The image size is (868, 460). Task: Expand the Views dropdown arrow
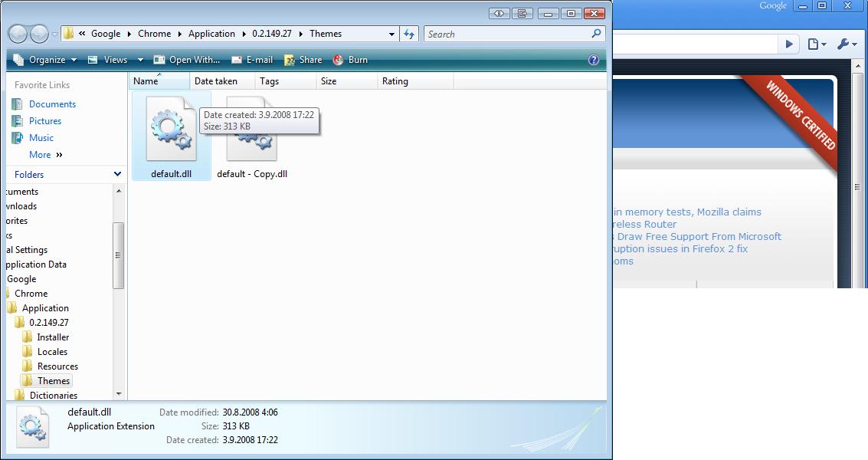pyautogui.click(x=140, y=60)
